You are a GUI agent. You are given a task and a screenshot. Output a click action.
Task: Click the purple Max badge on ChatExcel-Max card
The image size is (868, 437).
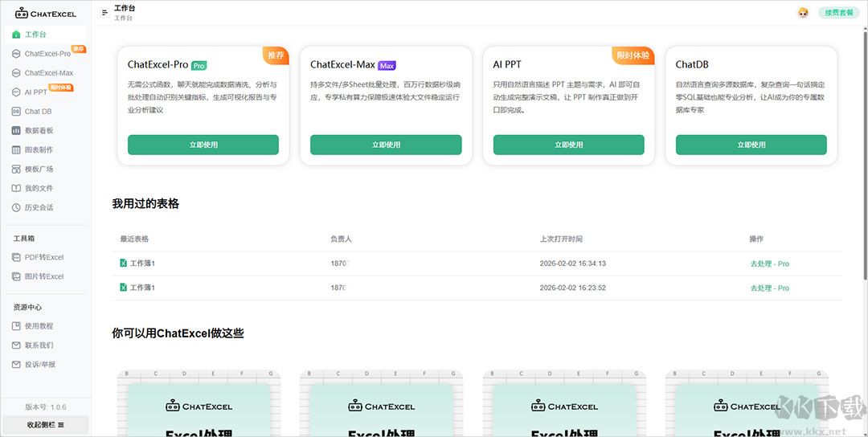(387, 65)
